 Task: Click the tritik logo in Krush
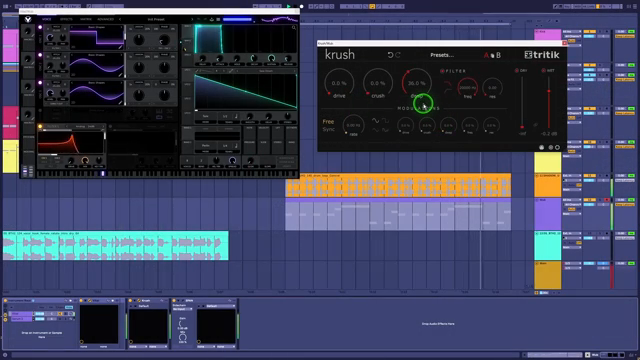coord(542,55)
